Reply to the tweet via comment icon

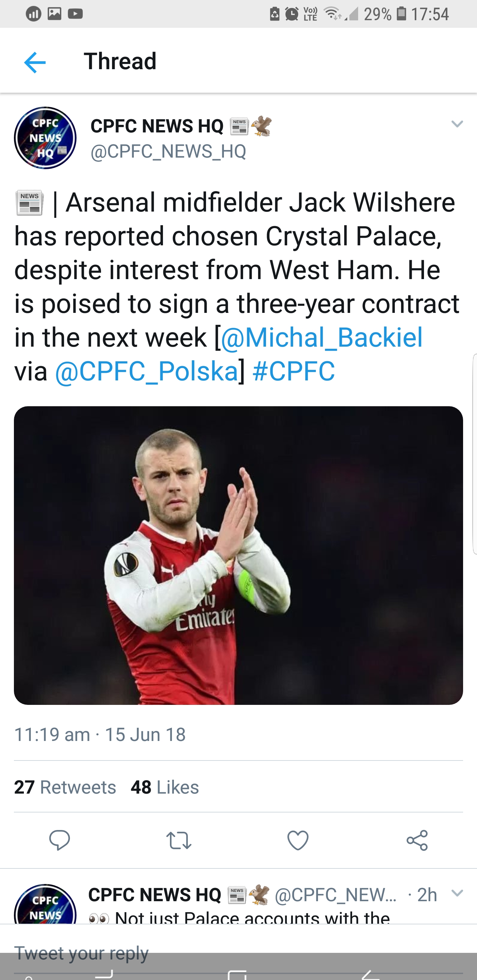click(x=60, y=840)
